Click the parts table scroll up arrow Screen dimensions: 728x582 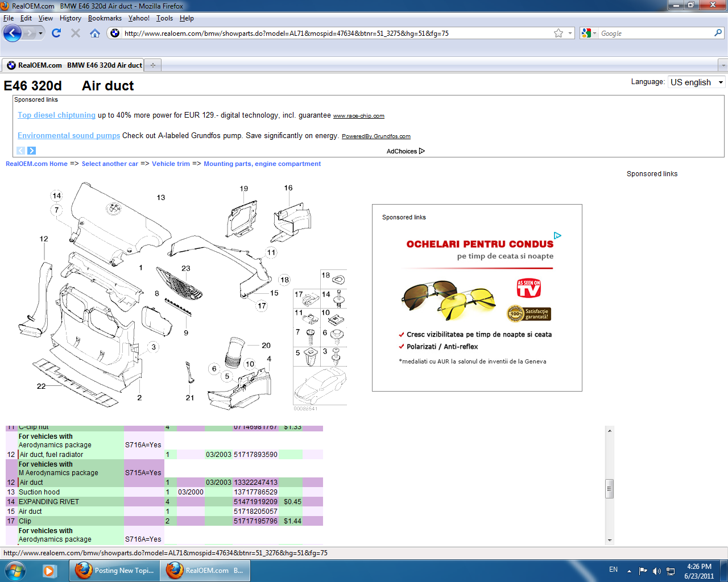click(610, 430)
